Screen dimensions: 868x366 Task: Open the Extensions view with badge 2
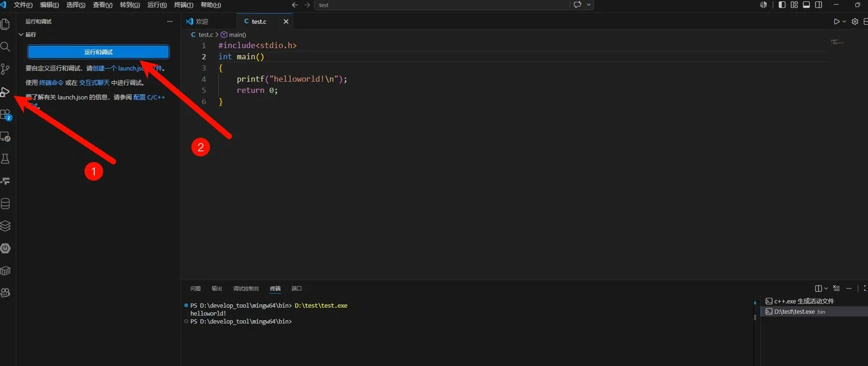tap(5, 114)
